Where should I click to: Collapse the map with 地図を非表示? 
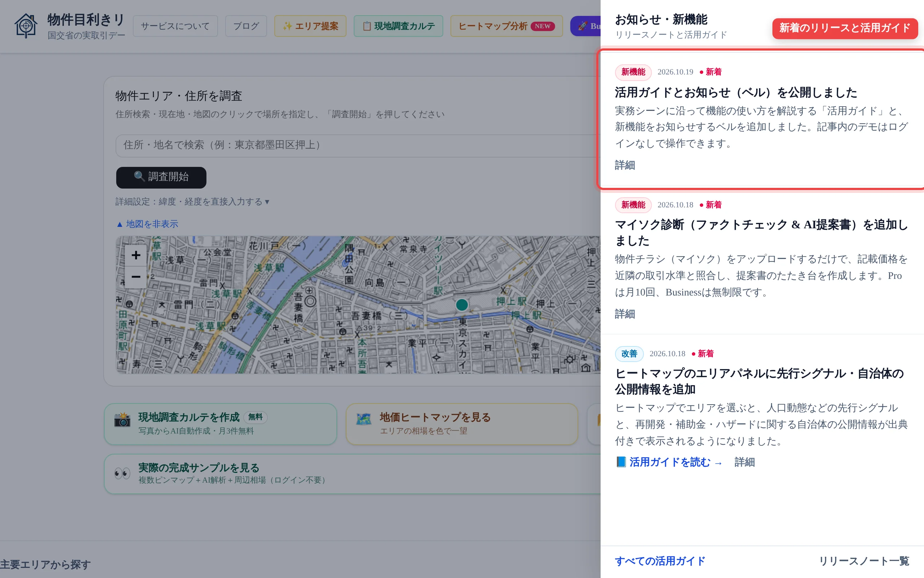pyautogui.click(x=147, y=224)
